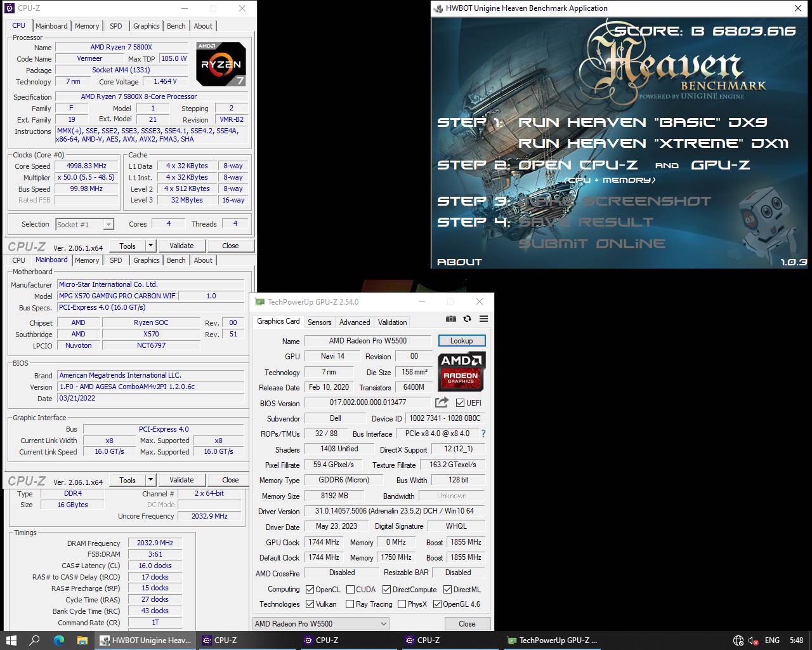The image size is (812, 650).
Task: Toggle the OpenGL 4.6 checkbox
Action: [436, 604]
